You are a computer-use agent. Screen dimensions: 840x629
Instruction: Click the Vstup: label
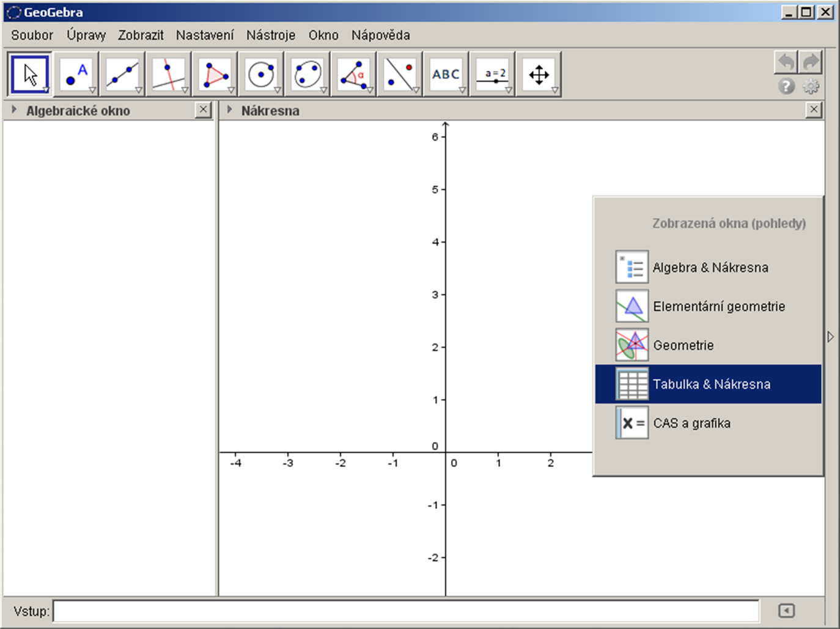tap(31, 611)
